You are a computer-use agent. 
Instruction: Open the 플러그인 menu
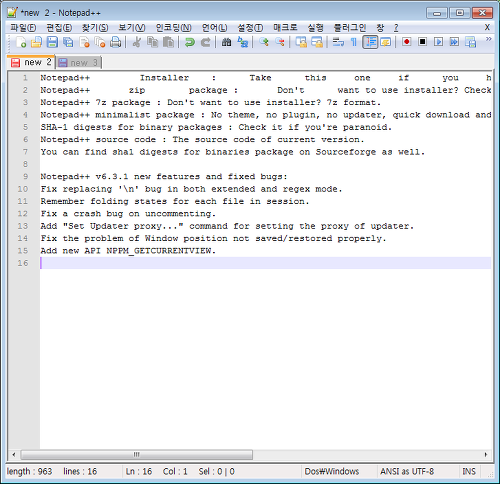350,28
